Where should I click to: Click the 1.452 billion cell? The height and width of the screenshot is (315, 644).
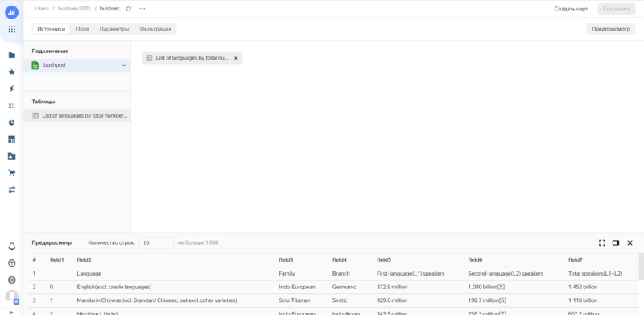(583, 287)
